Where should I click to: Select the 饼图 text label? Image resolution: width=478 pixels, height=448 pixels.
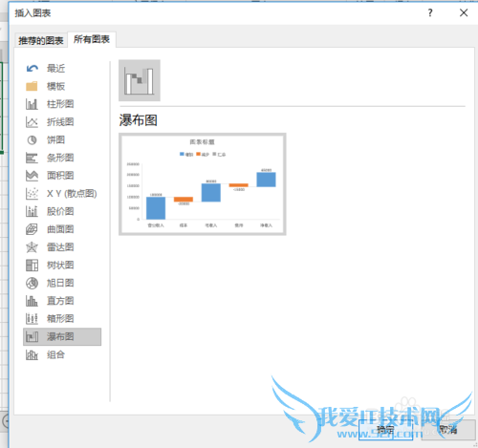56,139
